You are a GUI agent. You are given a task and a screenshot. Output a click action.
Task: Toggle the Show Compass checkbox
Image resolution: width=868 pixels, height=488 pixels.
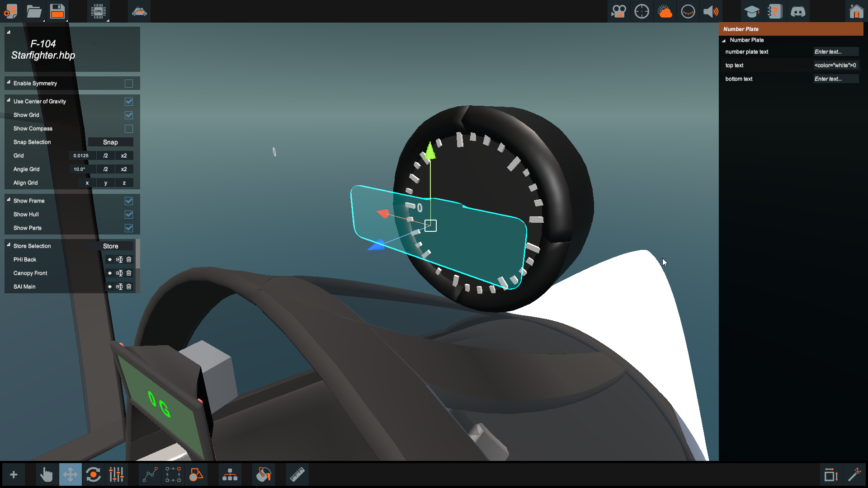click(129, 129)
